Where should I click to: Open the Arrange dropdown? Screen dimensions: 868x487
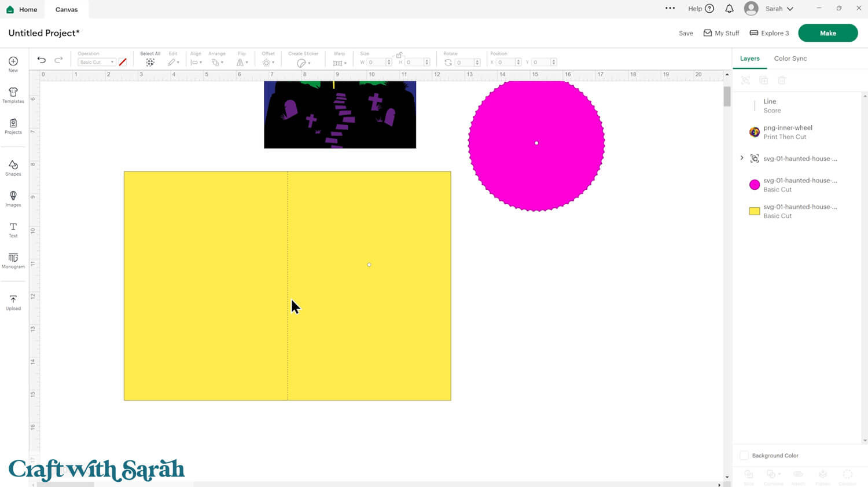point(217,62)
